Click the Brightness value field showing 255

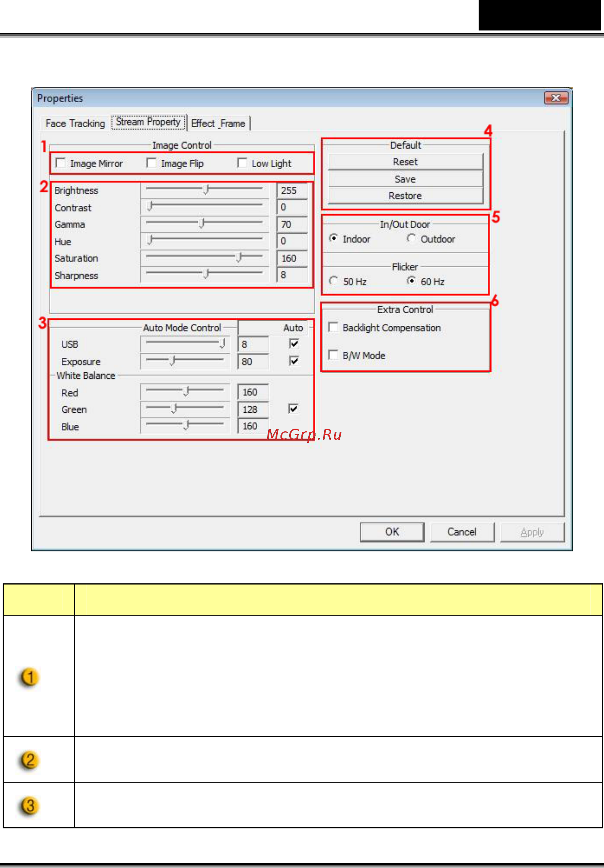(x=292, y=190)
